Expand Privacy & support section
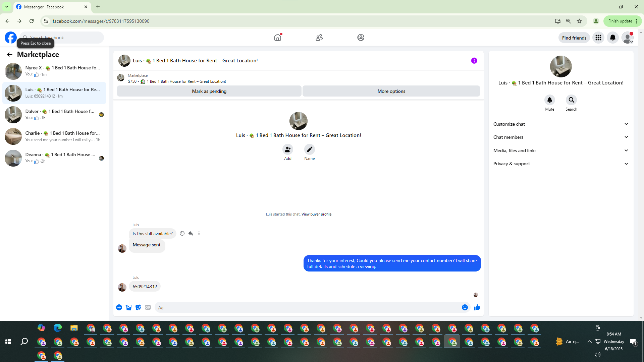 pos(561,164)
